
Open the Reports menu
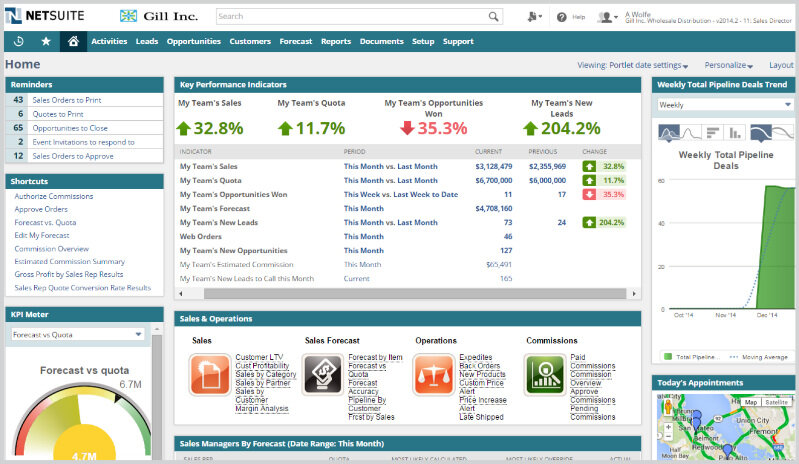(336, 41)
